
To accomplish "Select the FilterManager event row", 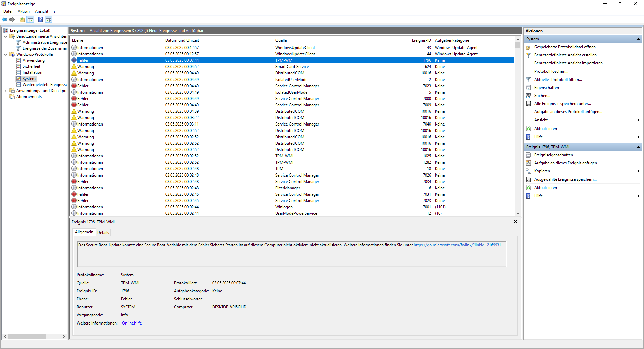I will point(292,188).
